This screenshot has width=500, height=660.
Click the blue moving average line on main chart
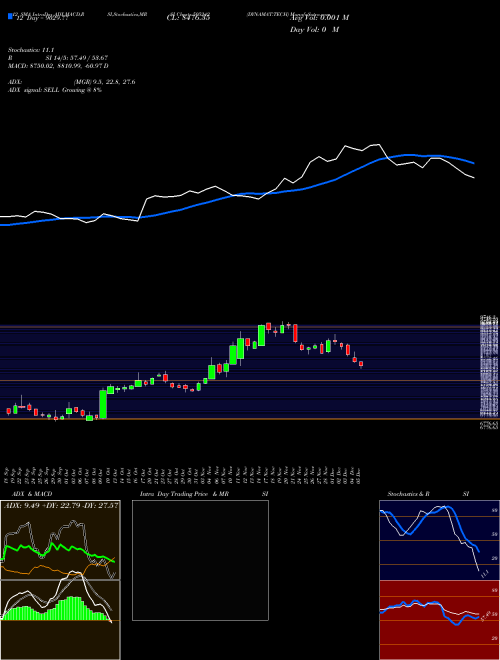(236, 195)
